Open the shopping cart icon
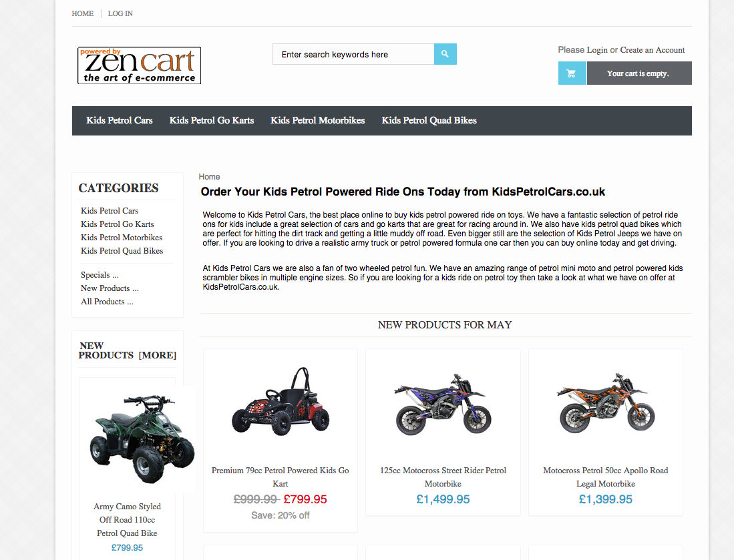Viewport: 734px width, 560px height. click(x=572, y=73)
